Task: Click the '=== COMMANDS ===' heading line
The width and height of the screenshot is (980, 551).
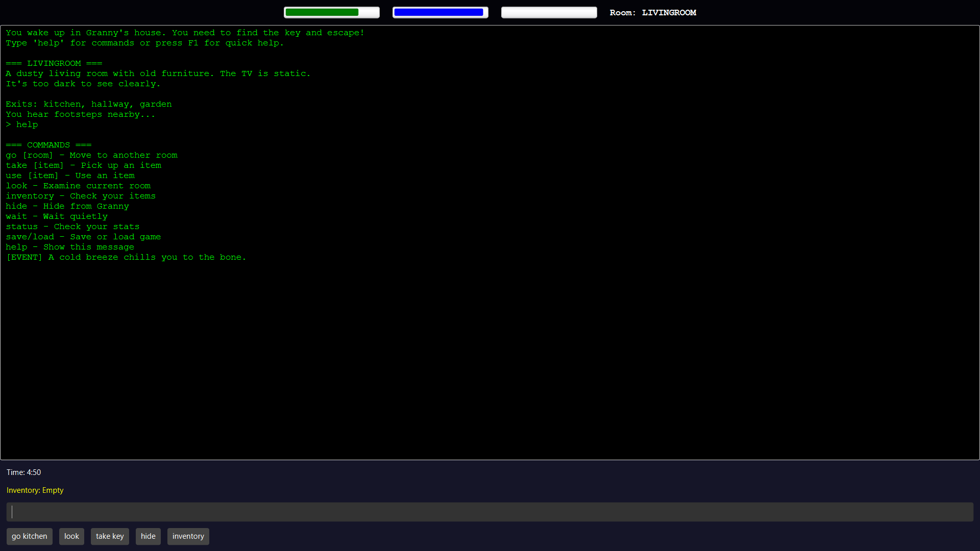Action: [x=48, y=145]
